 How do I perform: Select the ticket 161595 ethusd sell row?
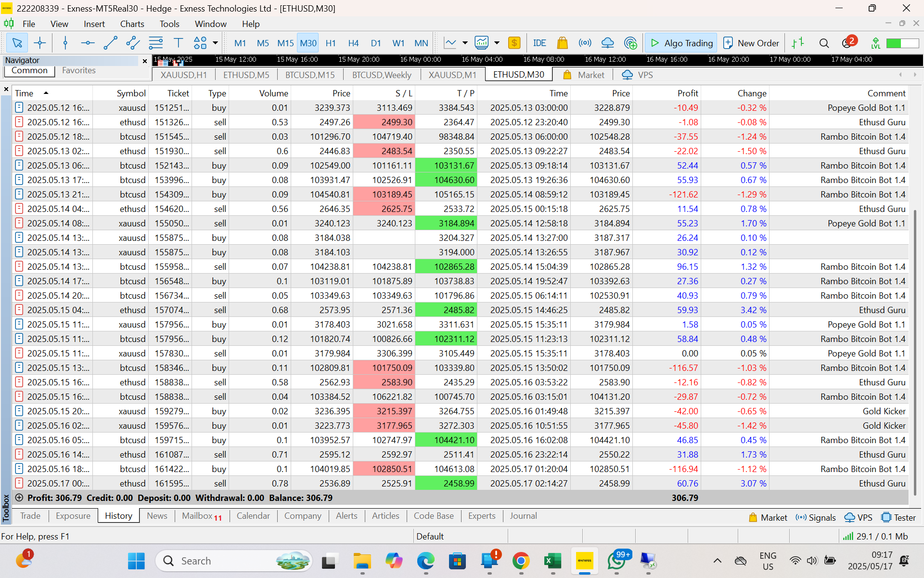tap(460, 483)
